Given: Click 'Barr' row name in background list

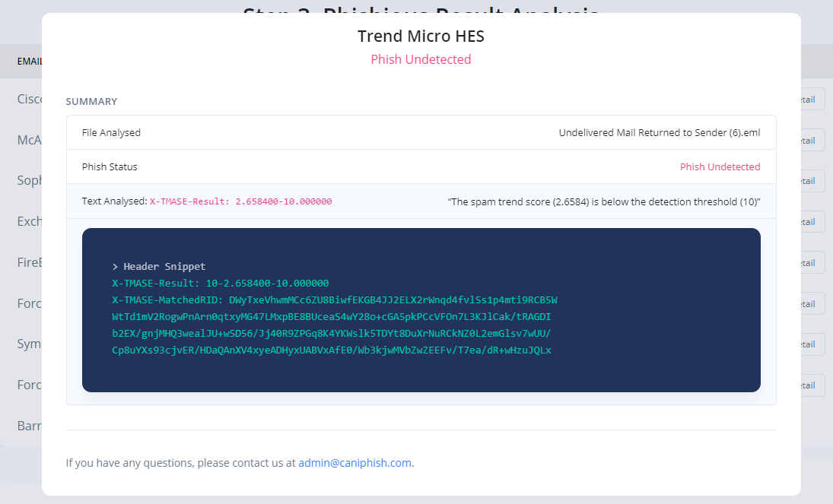Looking at the screenshot, I should pyautogui.click(x=29, y=426).
